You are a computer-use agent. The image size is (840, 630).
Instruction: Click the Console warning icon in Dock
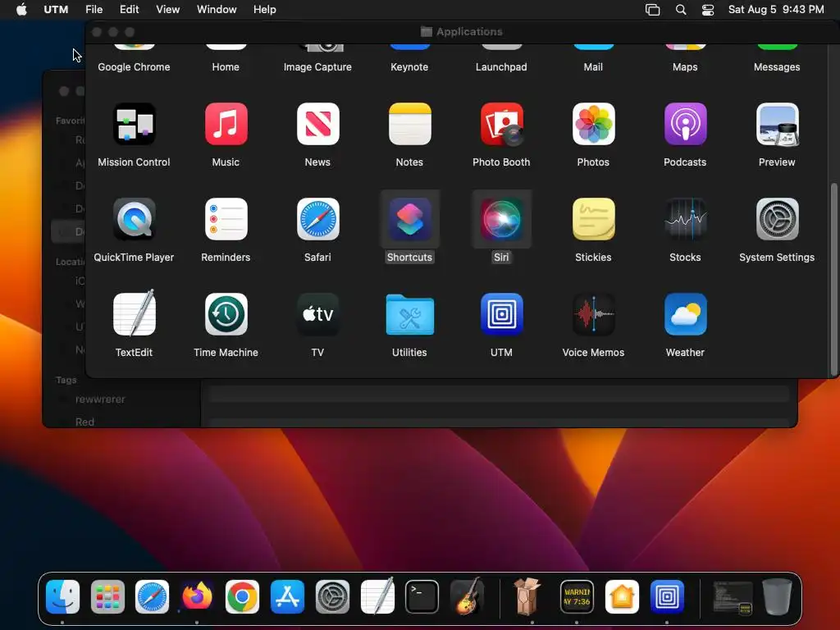coord(577,597)
